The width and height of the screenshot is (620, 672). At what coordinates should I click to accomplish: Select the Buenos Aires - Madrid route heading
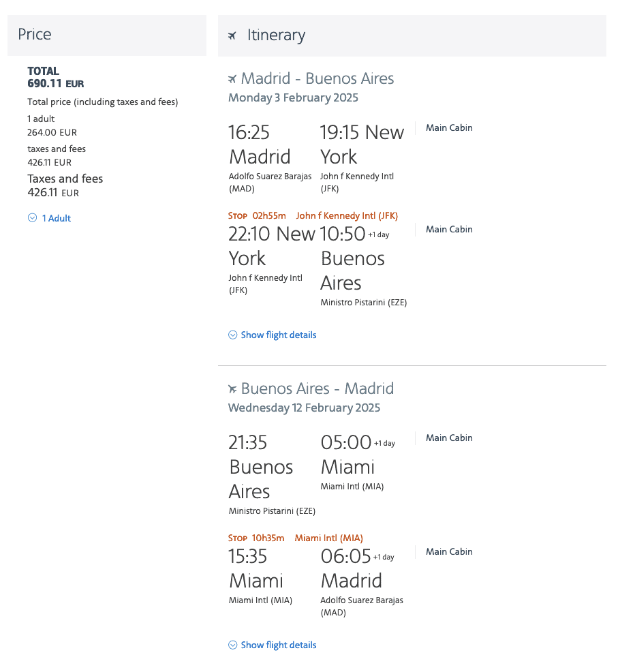(317, 389)
